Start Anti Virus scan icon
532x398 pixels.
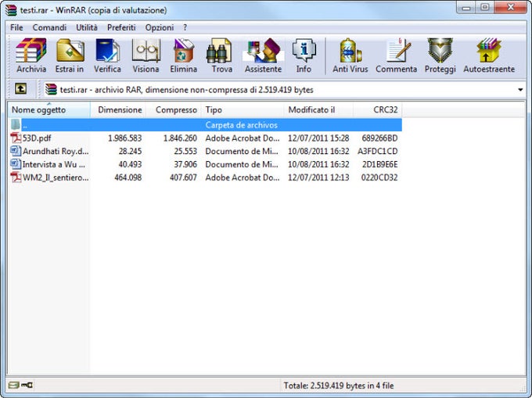pos(350,51)
